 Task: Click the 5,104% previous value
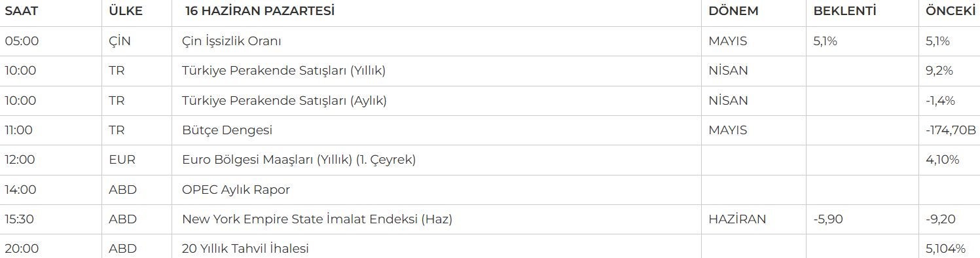pos(946,249)
